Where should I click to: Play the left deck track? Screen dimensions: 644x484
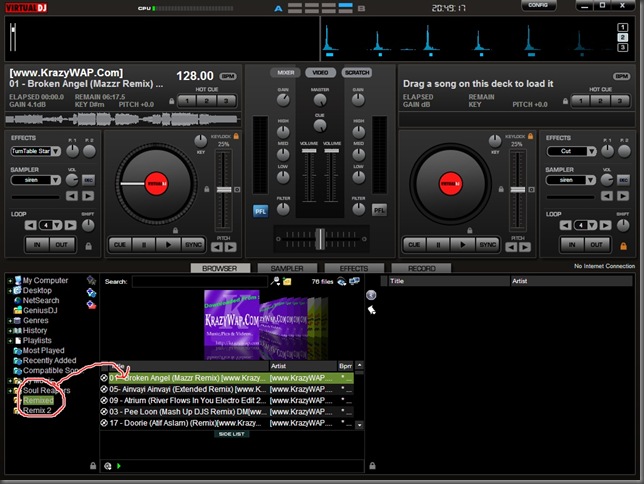pos(168,245)
